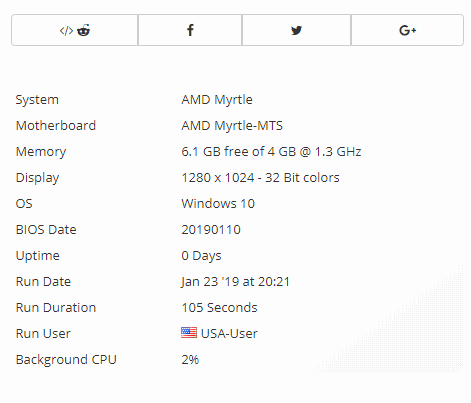
Task: Click the display resolution 1280 x 1024 text
Action: pyautogui.click(x=218, y=178)
